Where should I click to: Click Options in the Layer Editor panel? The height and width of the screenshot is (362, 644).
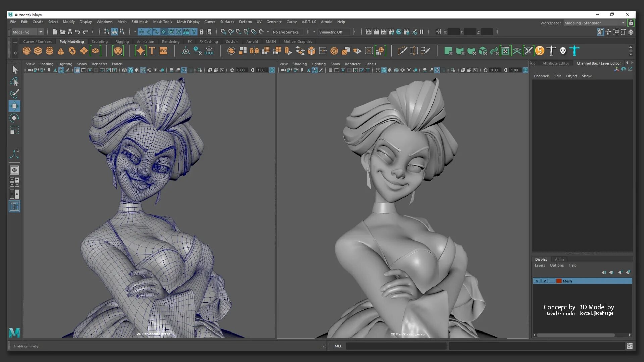click(556, 265)
